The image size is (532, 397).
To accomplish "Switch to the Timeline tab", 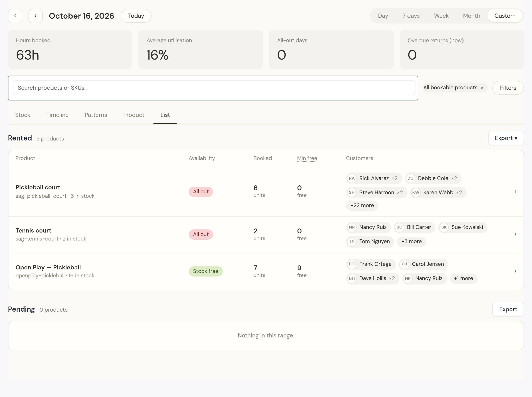I will tap(57, 115).
